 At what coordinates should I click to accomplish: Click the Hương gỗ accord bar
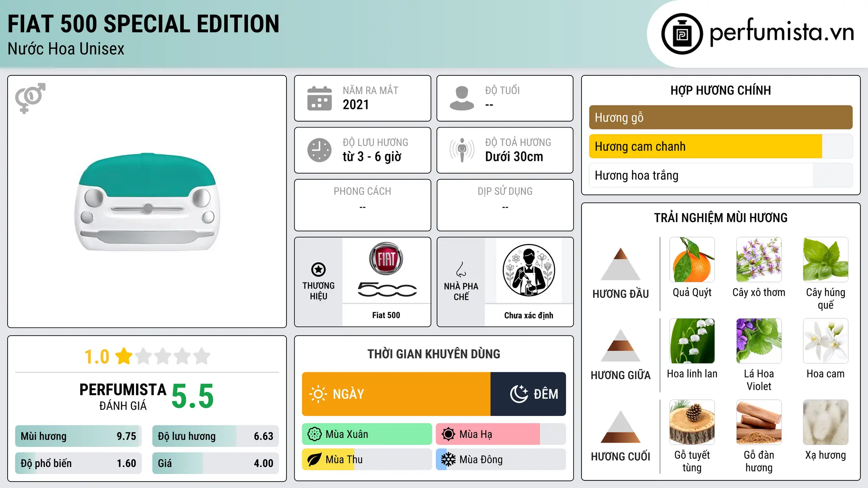tap(721, 117)
